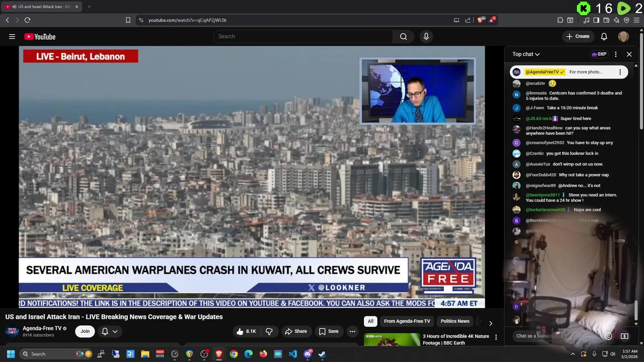Viewport: 644px width, 362px height.
Task: Like the video with thumbs up
Action: tap(247, 331)
